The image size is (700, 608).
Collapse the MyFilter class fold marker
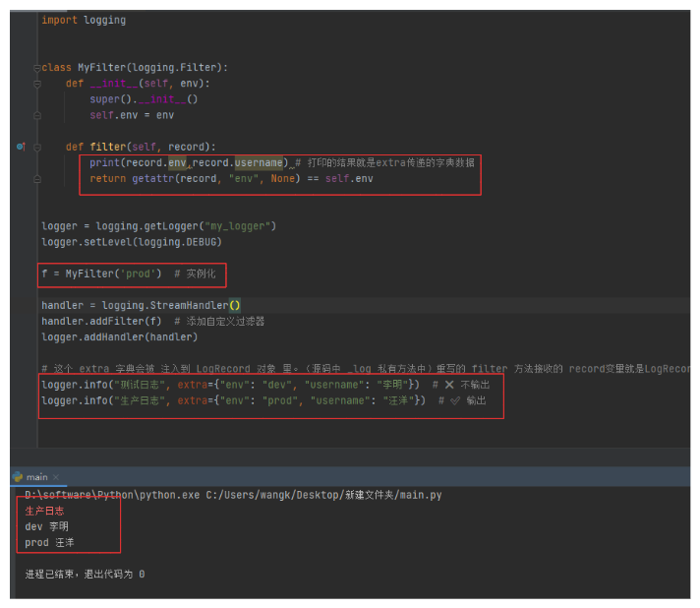37,68
